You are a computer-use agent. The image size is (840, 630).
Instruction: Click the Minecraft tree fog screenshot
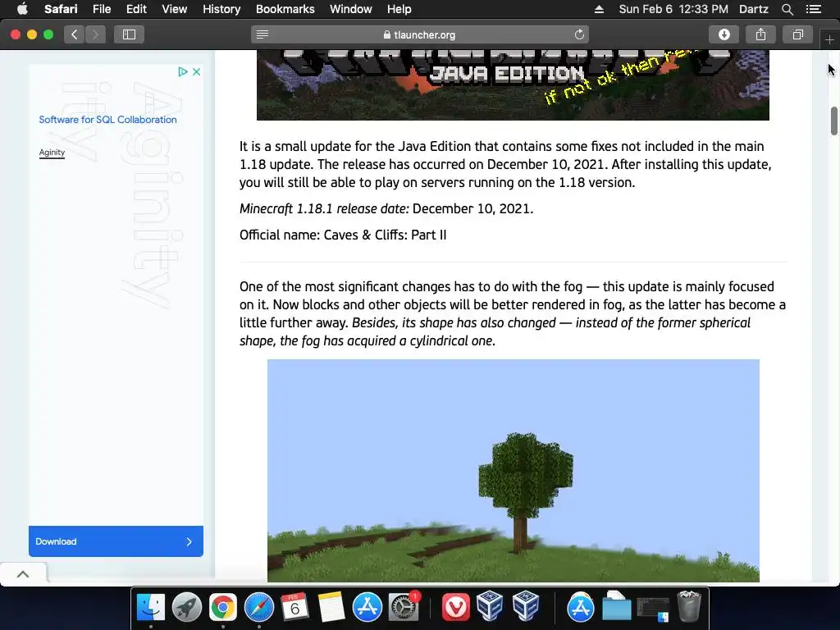pos(514,470)
